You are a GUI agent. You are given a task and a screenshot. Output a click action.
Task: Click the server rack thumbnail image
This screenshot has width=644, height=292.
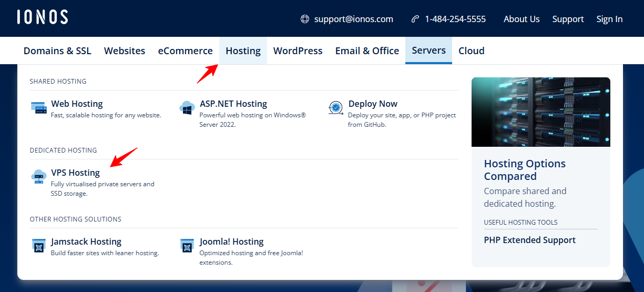[541, 112]
